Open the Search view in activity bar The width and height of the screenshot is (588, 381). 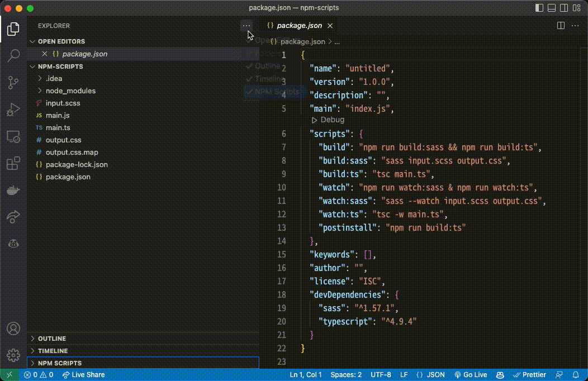[x=13, y=55]
